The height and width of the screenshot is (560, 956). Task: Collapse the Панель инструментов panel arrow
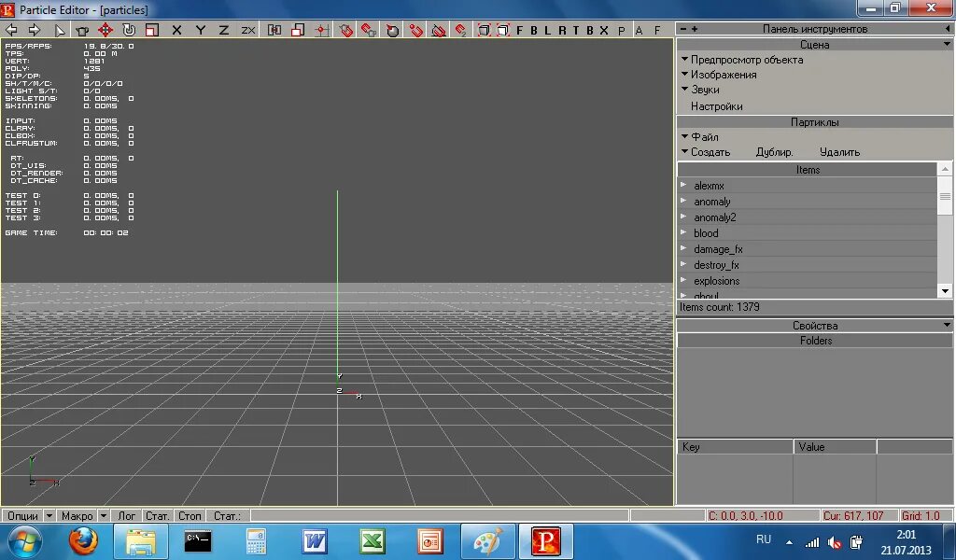pyautogui.click(x=947, y=29)
